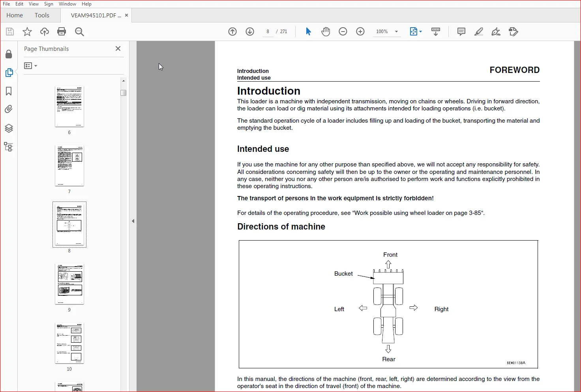Viewport: 581px width, 392px height.
Task: Select page 8 thumbnail
Action: coord(69,225)
